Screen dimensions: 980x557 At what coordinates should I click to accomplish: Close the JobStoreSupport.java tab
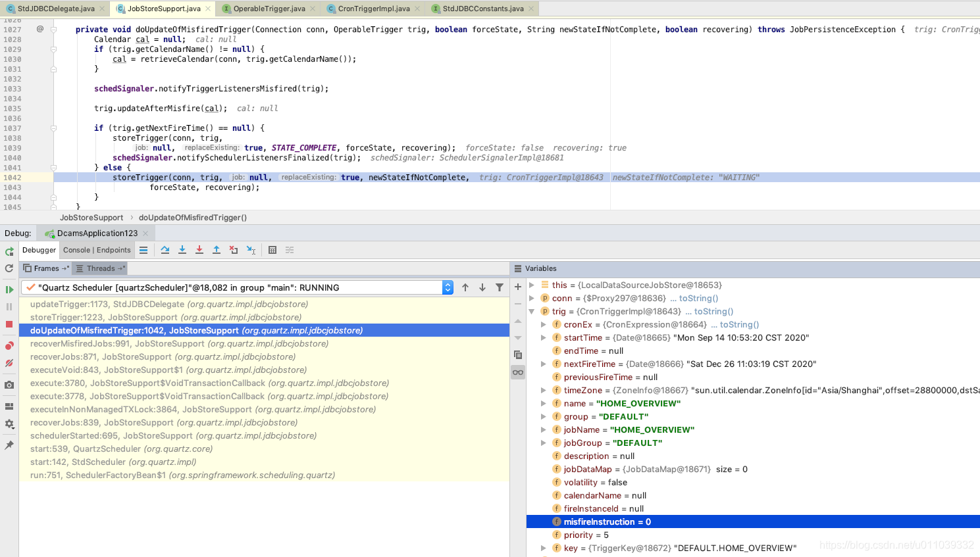pos(208,9)
